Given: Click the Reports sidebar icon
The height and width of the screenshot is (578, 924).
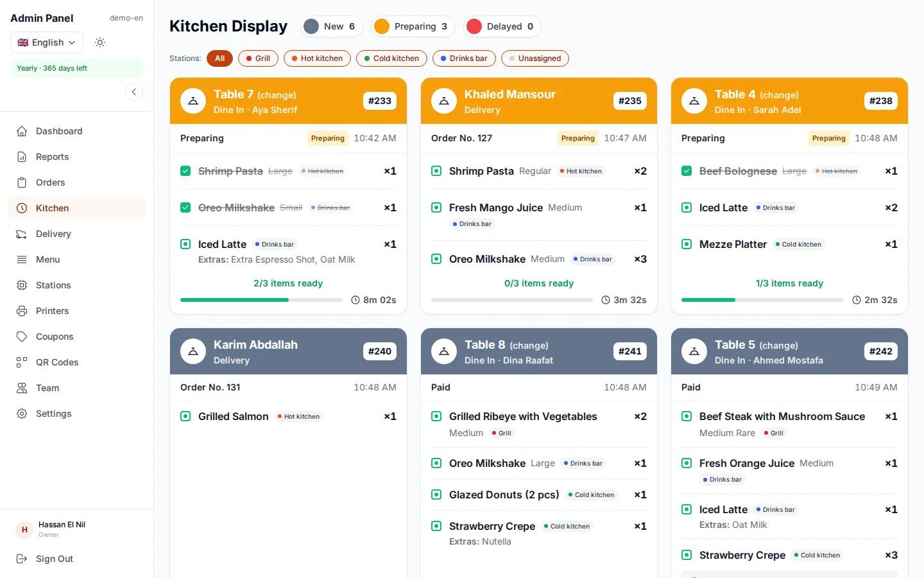Looking at the screenshot, I should [x=22, y=157].
